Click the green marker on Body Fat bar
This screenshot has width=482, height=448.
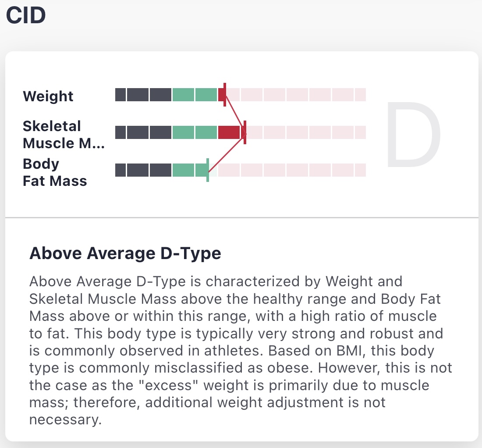click(208, 170)
